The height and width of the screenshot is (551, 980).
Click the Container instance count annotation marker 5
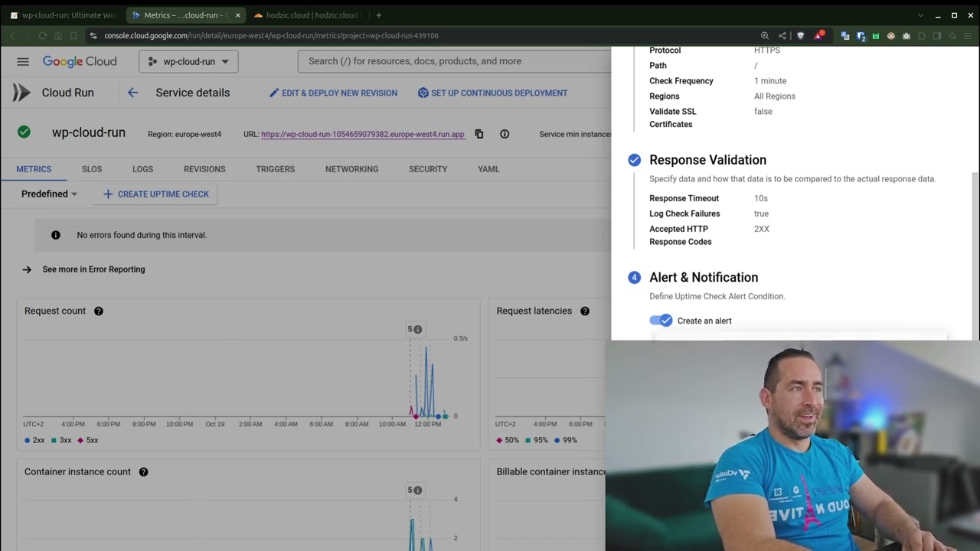click(x=414, y=490)
